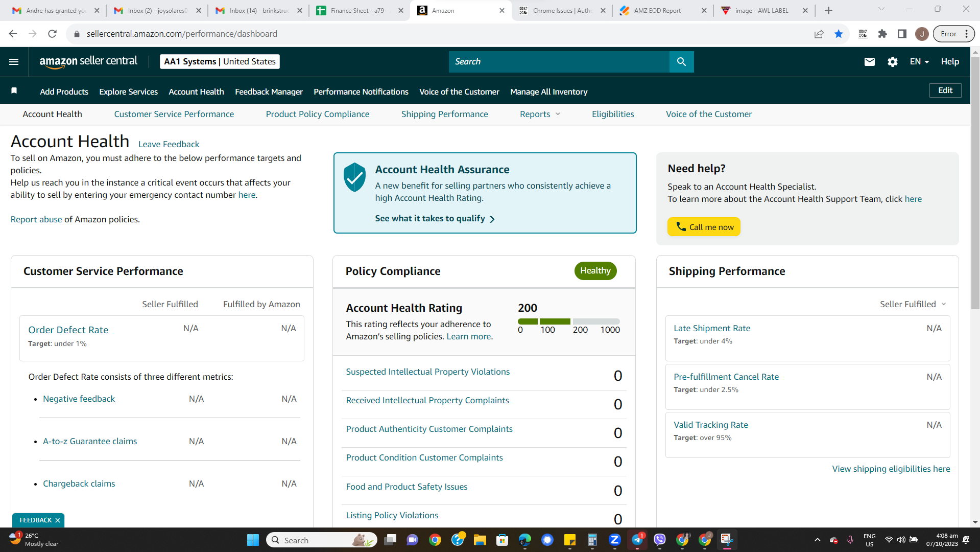
Task: Click the bookmark flag icon in the favorites bar
Action: point(14,91)
